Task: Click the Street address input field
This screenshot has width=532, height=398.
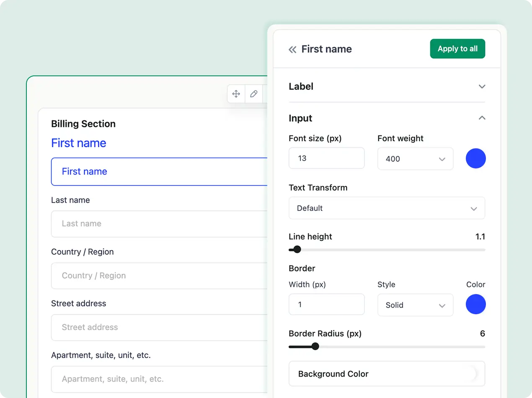Action: [x=159, y=327]
